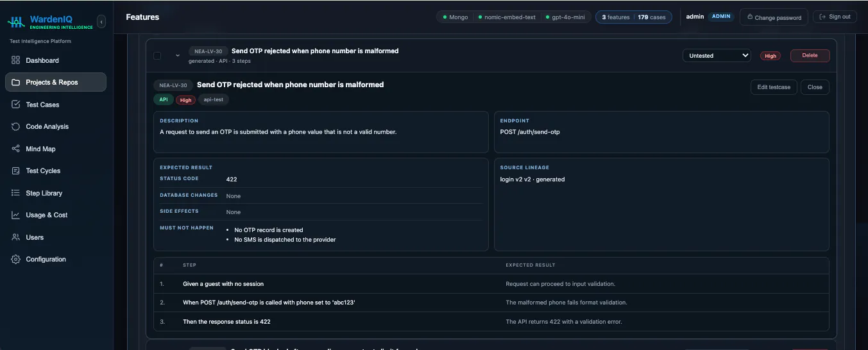This screenshot has height=350, width=868.
Task: Go to Projects & Repos
Action: (56, 82)
